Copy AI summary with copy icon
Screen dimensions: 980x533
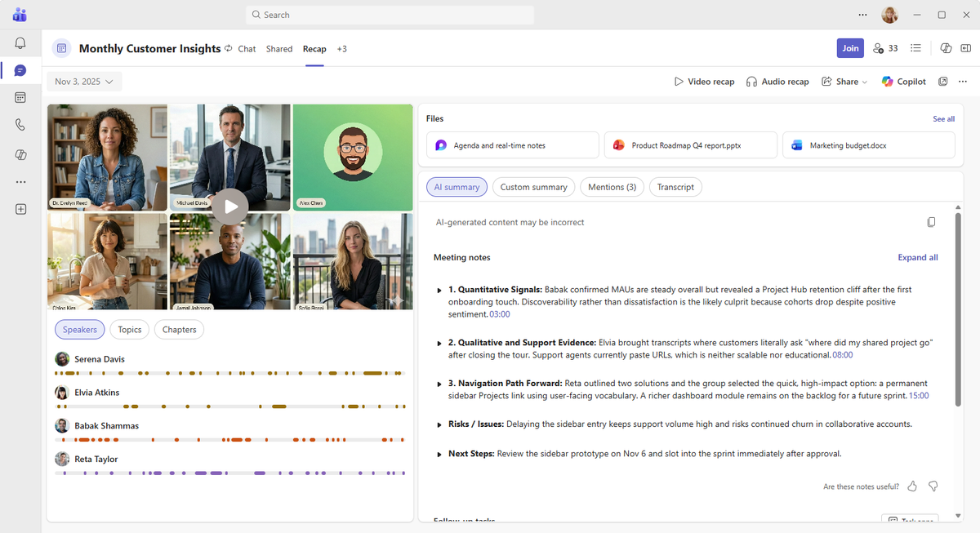coord(931,222)
